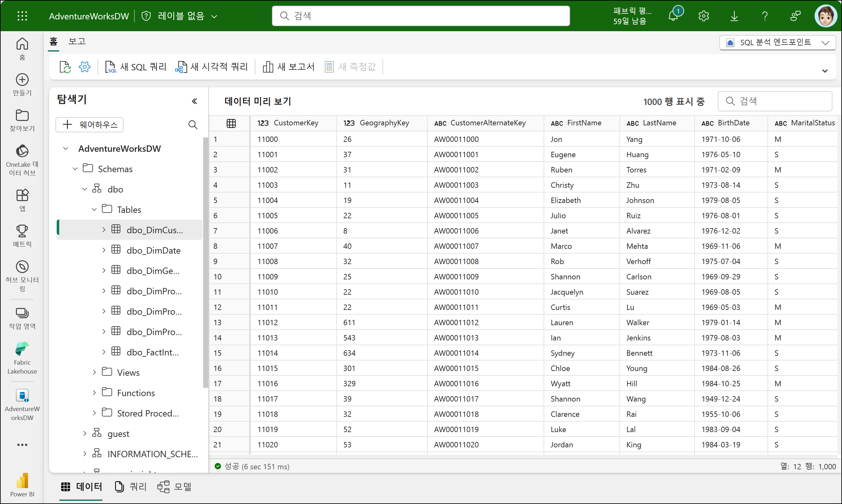Click the explorer search magnifier icon

tap(193, 125)
